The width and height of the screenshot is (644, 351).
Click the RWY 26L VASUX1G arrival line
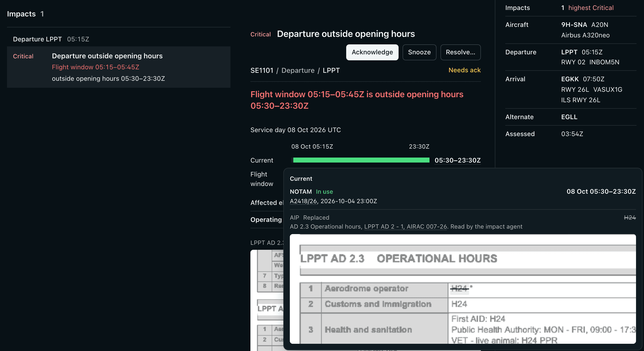tap(592, 89)
